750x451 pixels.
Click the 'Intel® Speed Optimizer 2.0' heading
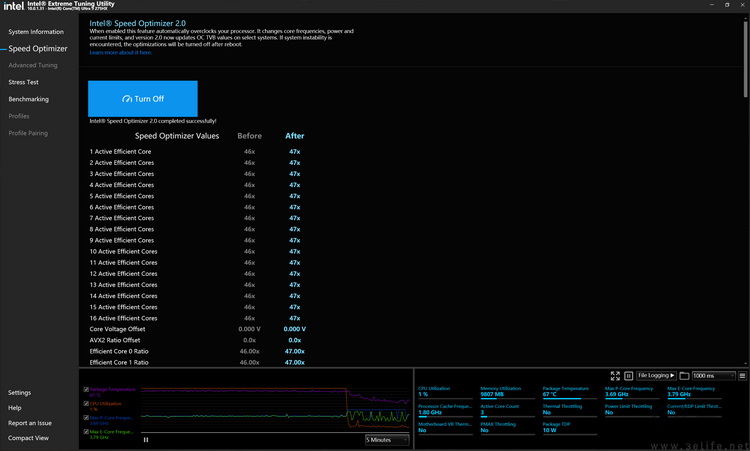pyautogui.click(x=137, y=23)
